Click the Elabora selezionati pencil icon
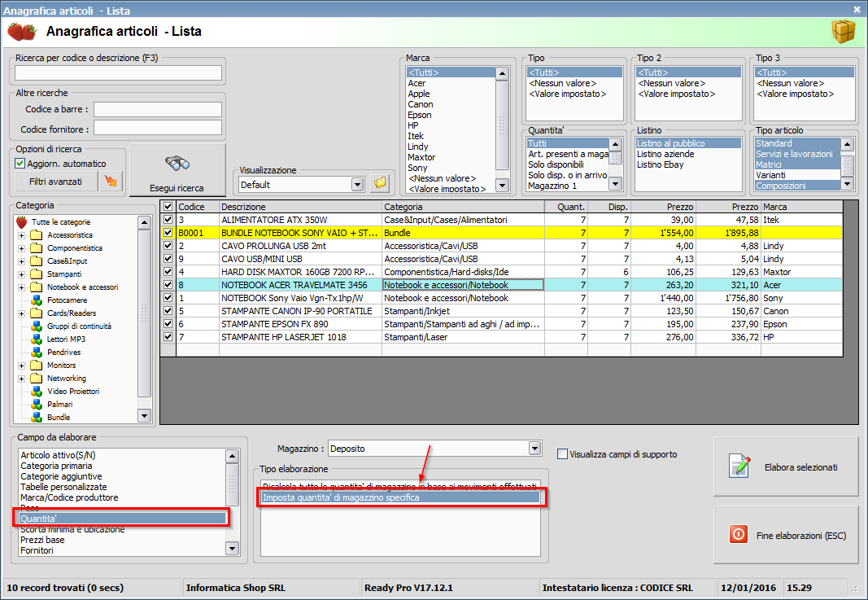 (x=739, y=466)
